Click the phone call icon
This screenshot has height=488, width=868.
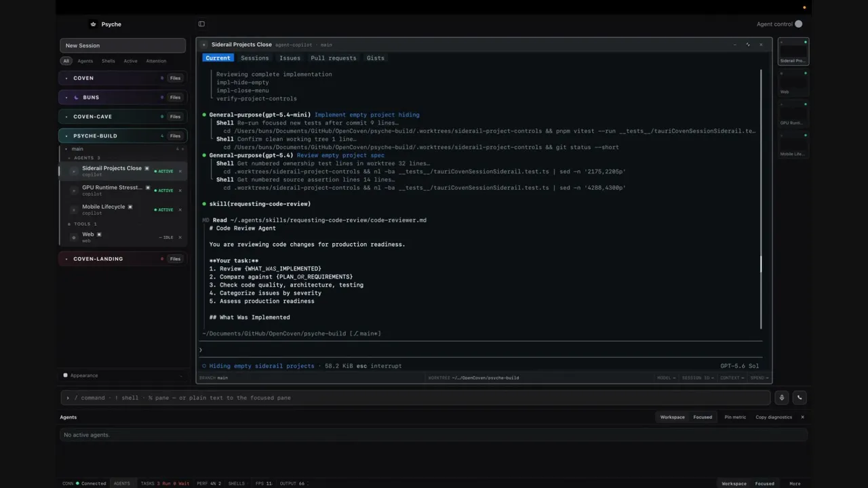[x=800, y=398]
